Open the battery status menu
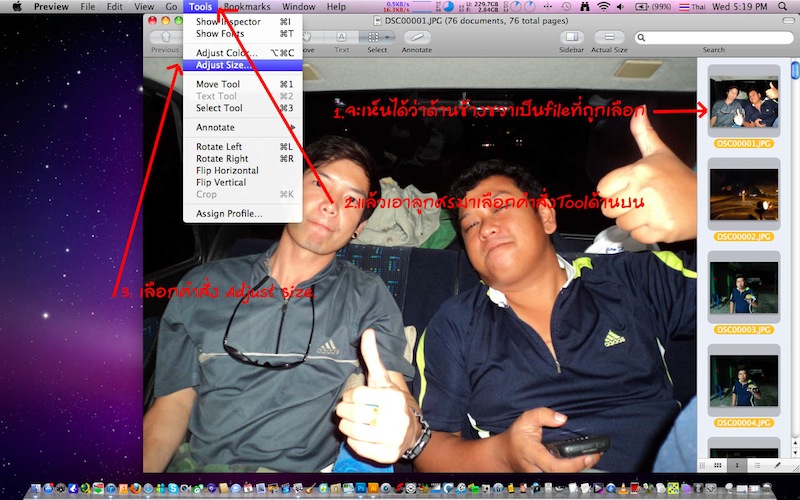Image resolution: width=800 pixels, height=500 pixels. point(653,7)
